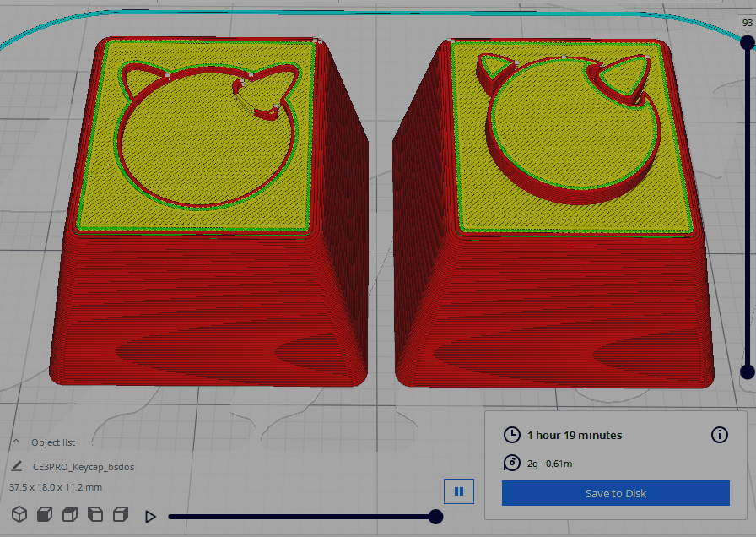The height and width of the screenshot is (537, 756).
Task: Select the bottom handle of layer slider
Action: (748, 372)
